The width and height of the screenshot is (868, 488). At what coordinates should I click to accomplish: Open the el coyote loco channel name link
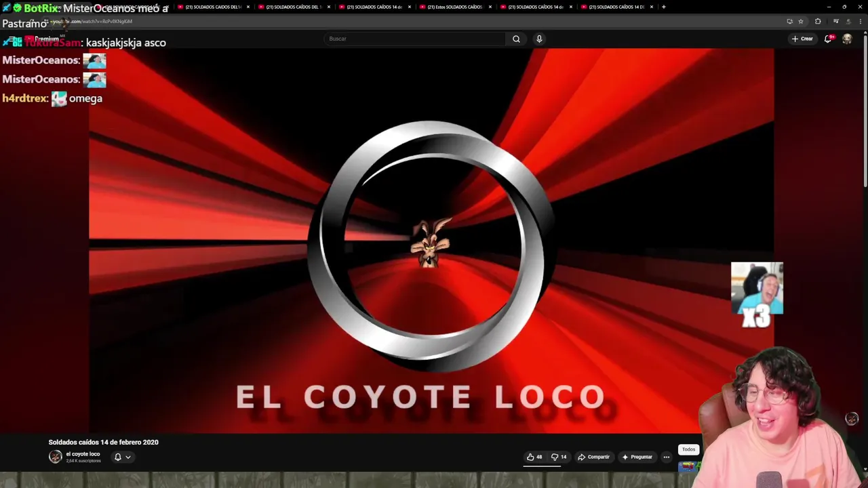[83, 454]
